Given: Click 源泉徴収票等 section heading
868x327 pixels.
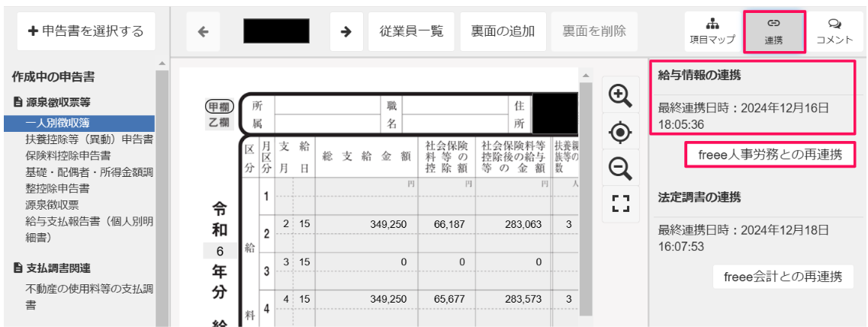Looking at the screenshot, I should click(x=51, y=102).
